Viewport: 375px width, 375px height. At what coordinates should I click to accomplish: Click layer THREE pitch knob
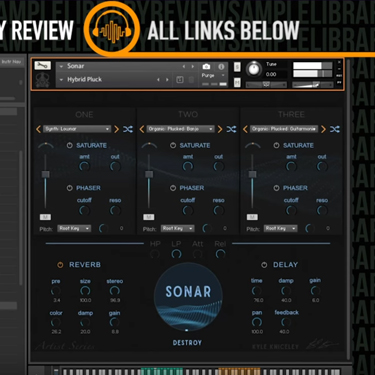pyautogui.click(x=310, y=228)
